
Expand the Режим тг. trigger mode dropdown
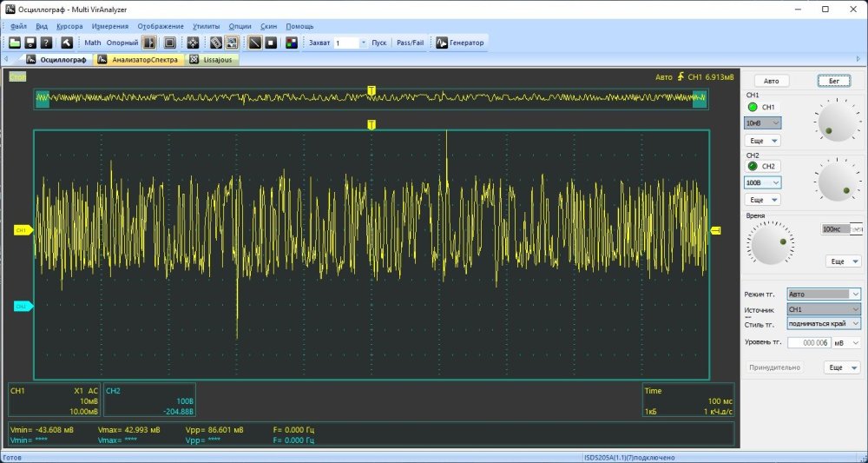click(x=823, y=294)
